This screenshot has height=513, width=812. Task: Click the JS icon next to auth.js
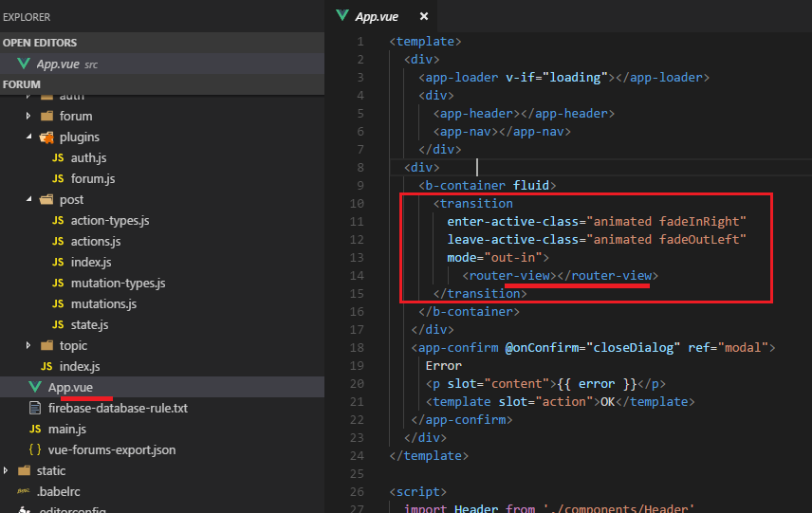(58, 158)
